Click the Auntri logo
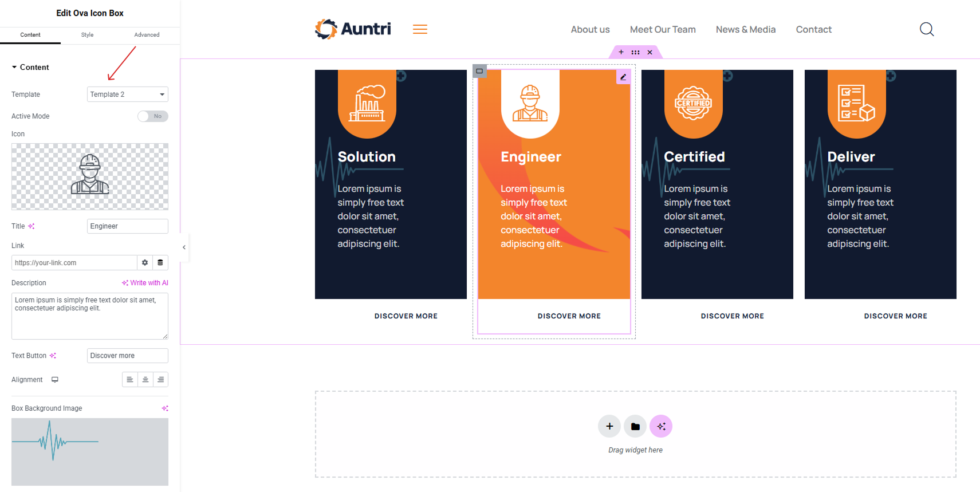 353,29
